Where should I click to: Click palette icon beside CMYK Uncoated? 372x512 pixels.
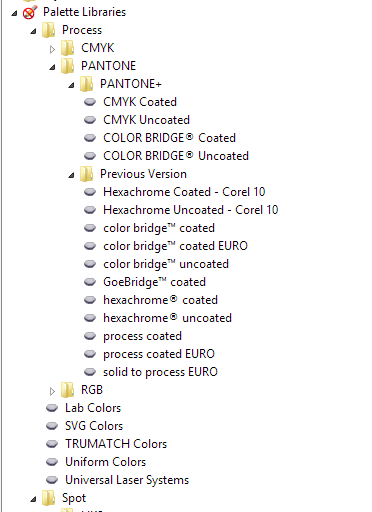click(x=90, y=120)
